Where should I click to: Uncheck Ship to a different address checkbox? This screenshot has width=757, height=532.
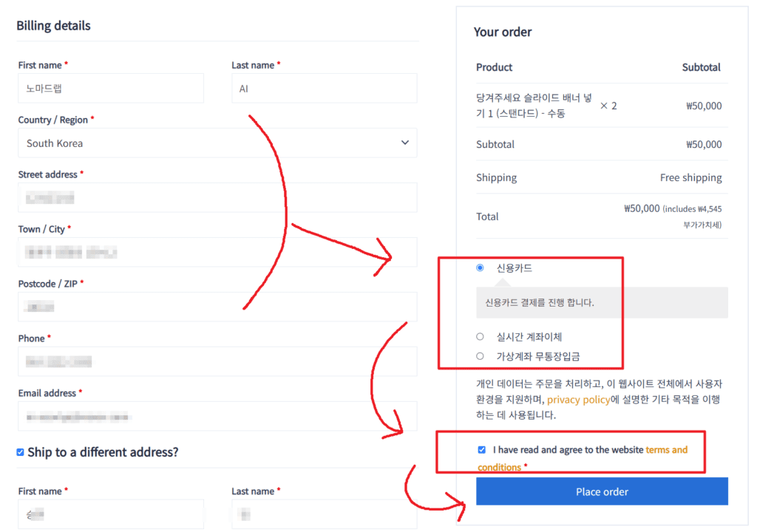pyautogui.click(x=20, y=452)
